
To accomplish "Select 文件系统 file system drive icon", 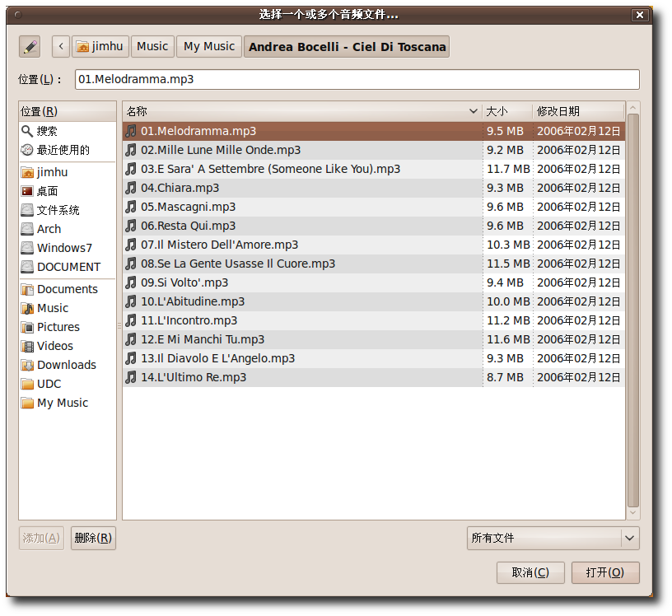I will click(27, 210).
